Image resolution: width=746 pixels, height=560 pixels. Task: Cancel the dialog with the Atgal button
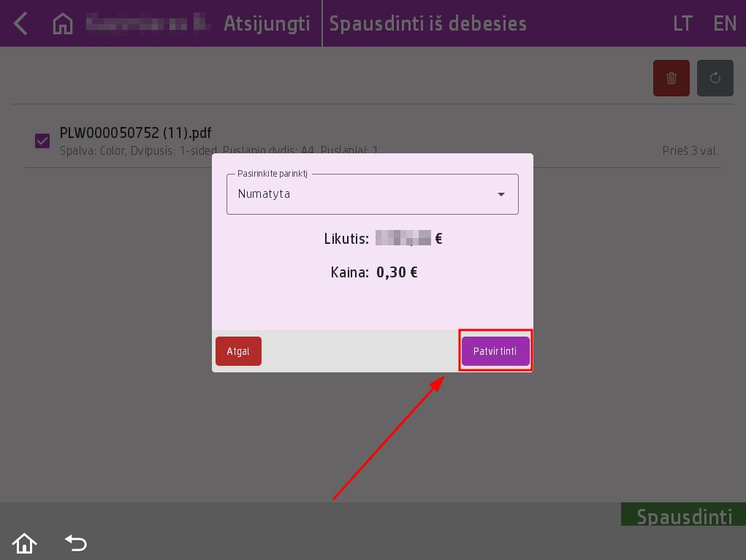coord(238,351)
